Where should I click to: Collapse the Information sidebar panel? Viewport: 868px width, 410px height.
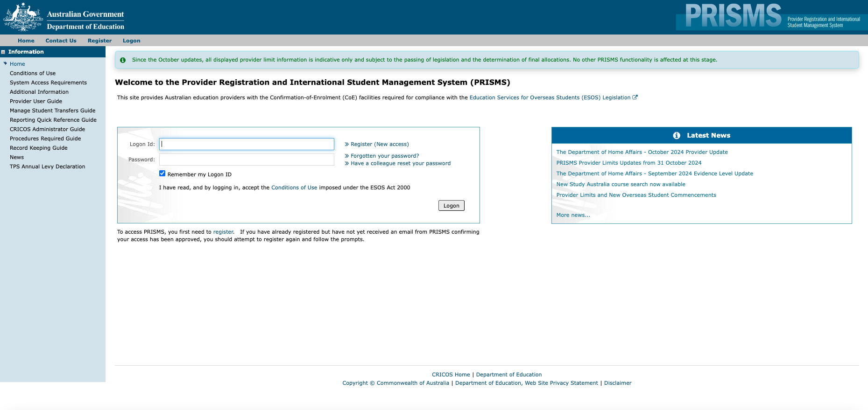click(x=3, y=52)
